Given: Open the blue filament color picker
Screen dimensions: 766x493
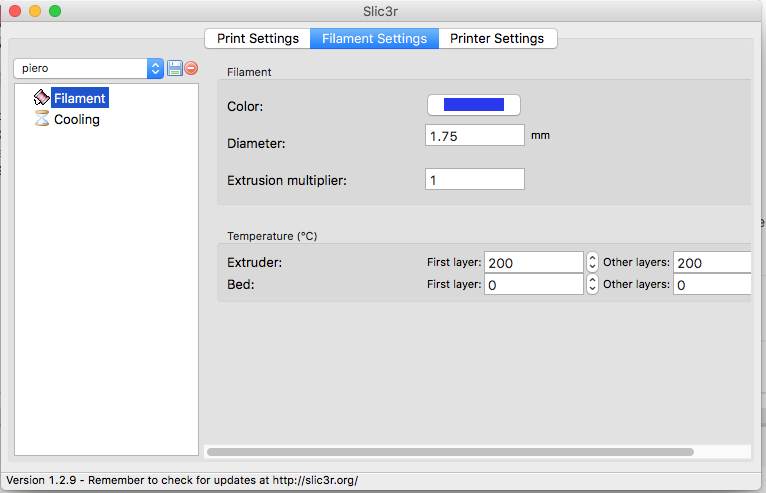Looking at the screenshot, I should click(474, 105).
